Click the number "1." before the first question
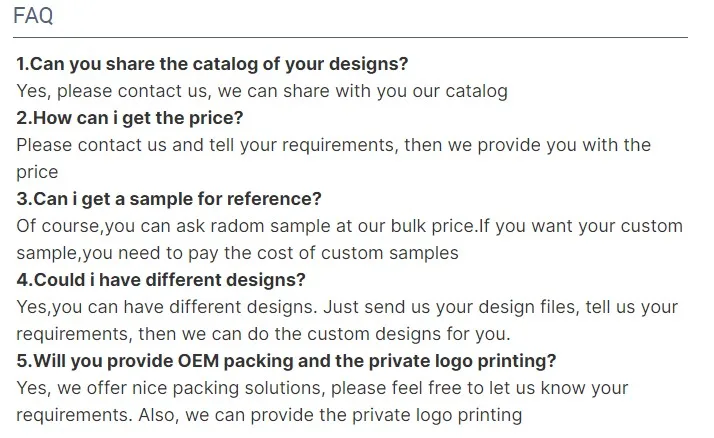 coord(23,64)
